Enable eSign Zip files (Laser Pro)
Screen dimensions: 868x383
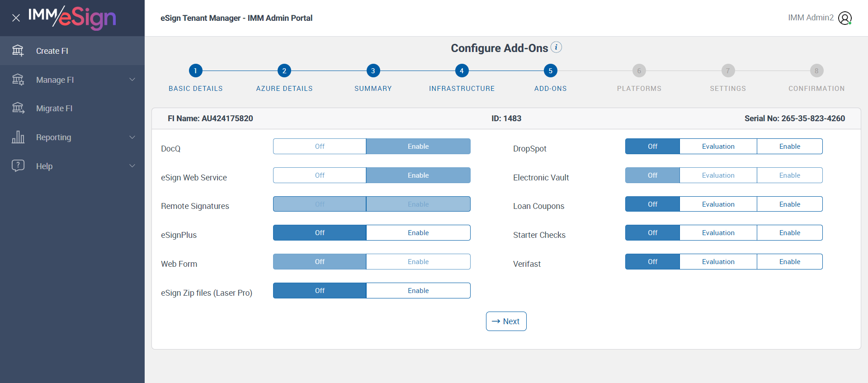[418, 291]
